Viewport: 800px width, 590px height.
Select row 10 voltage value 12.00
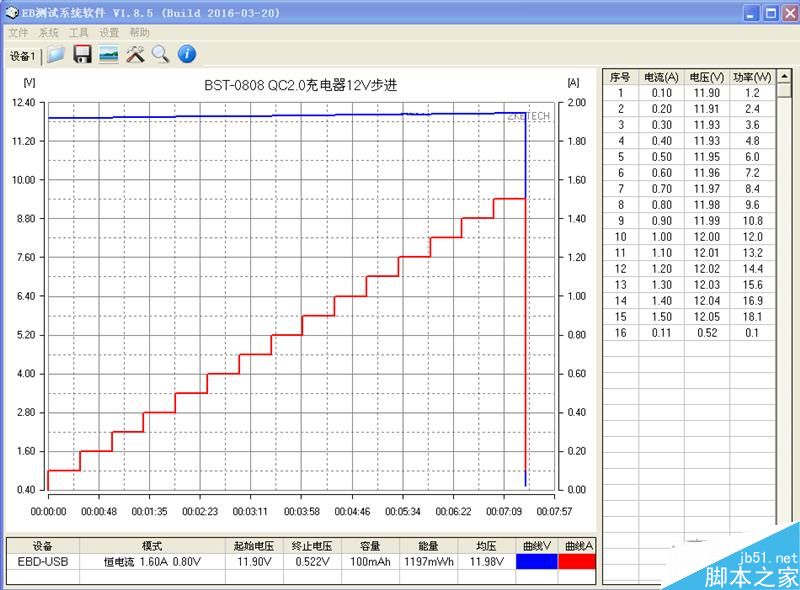[x=707, y=237]
